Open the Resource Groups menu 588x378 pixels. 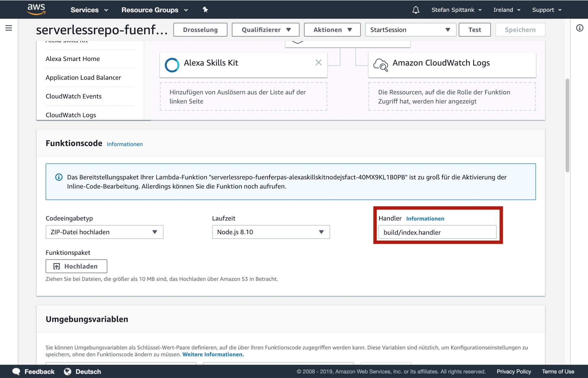(x=154, y=10)
